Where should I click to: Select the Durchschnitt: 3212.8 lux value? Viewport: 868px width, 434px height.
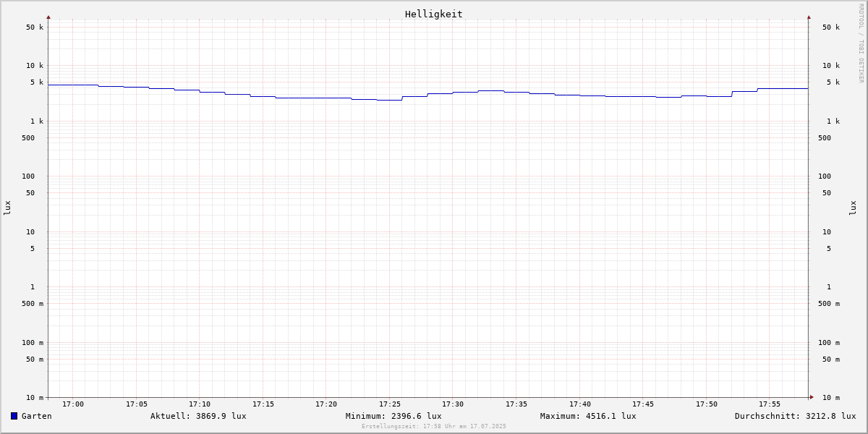click(795, 416)
